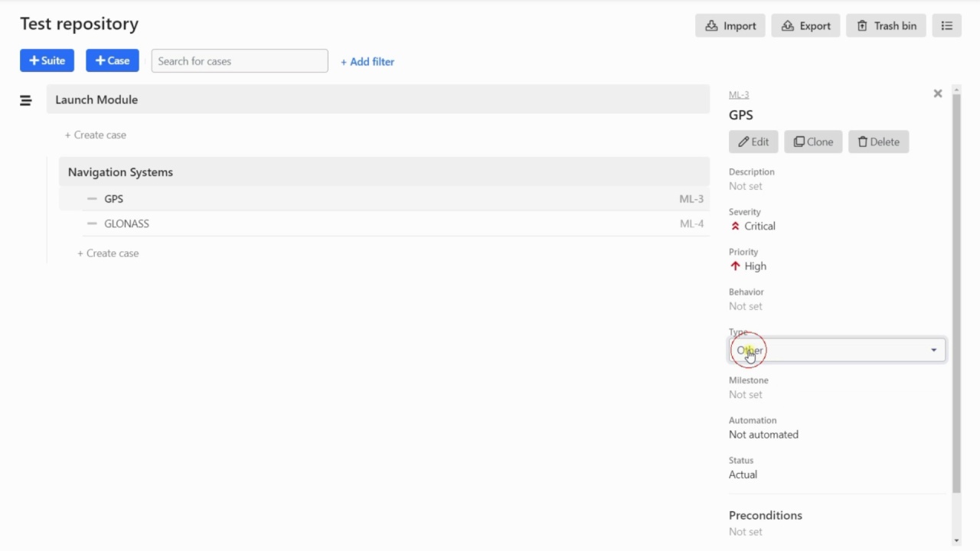Click the Export button

(805, 26)
